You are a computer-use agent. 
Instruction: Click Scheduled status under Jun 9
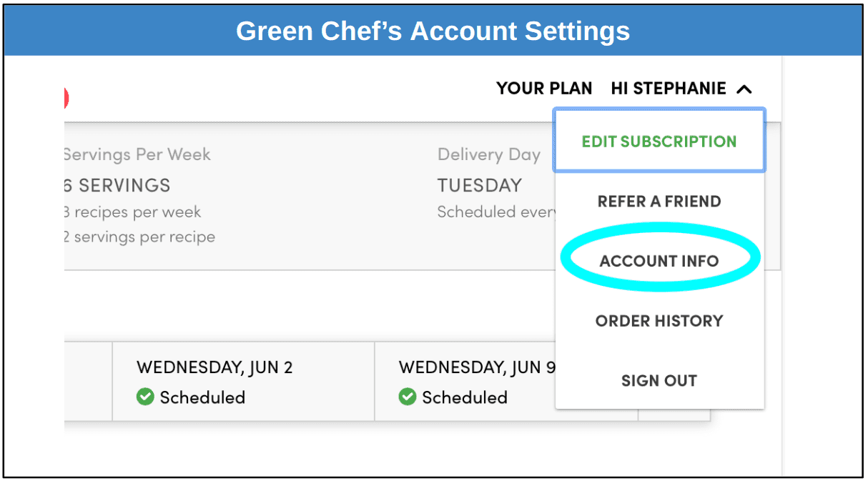(x=465, y=397)
